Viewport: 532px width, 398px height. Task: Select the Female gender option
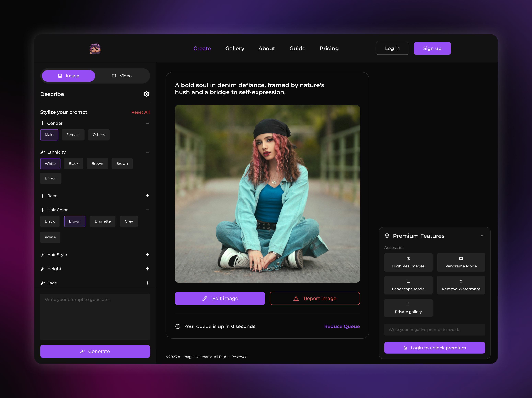[73, 135]
